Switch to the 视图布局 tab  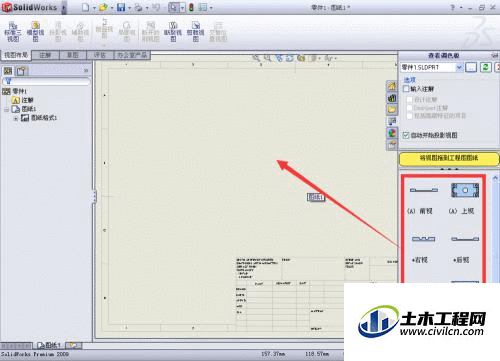(x=16, y=55)
